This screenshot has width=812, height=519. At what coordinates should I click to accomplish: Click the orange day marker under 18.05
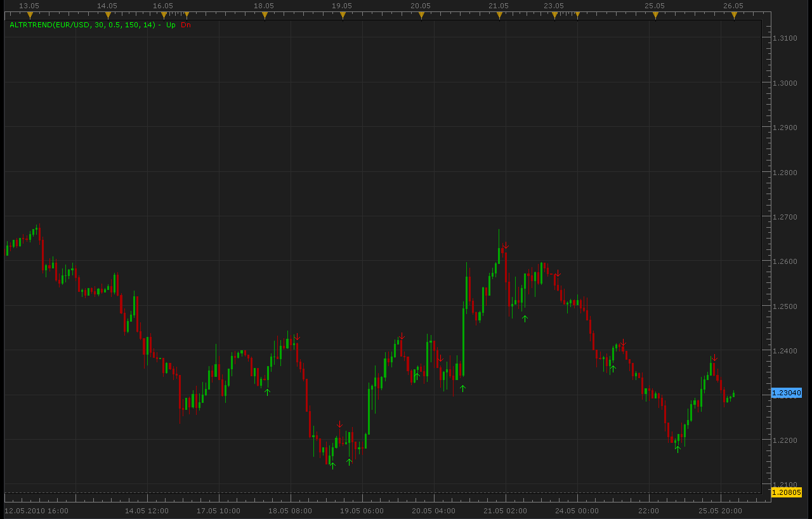265,15
